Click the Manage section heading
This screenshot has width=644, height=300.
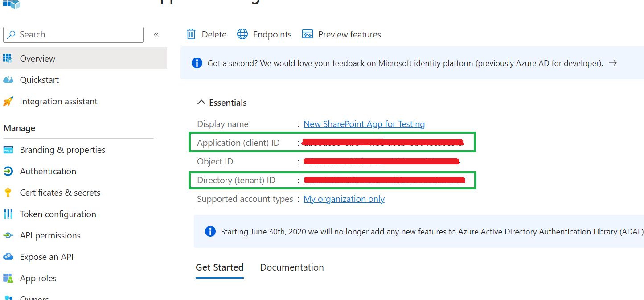[x=19, y=128]
